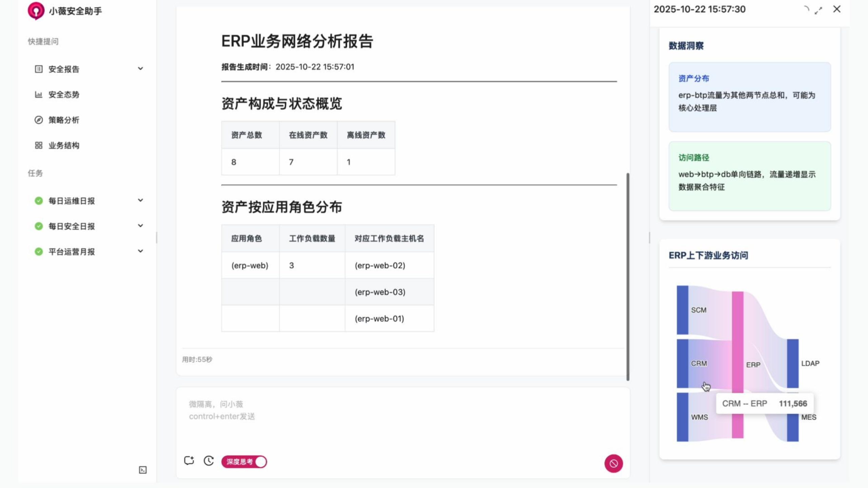Expand the 每日运维日报 task chevron
The width and height of the screenshot is (868, 488).
(x=140, y=200)
